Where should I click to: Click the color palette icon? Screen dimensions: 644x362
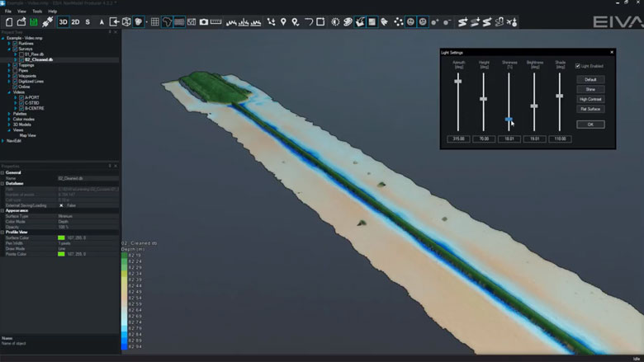tap(348, 21)
